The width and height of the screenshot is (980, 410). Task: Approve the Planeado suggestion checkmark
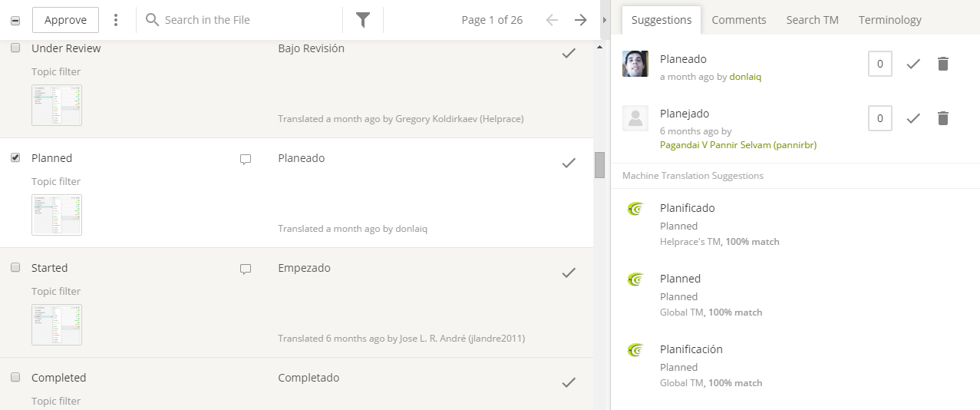click(x=913, y=64)
